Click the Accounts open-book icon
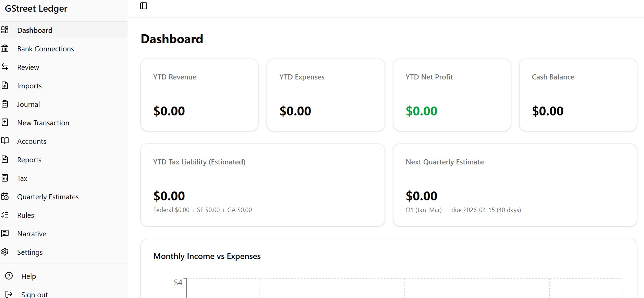The image size is (644, 298). [5, 141]
